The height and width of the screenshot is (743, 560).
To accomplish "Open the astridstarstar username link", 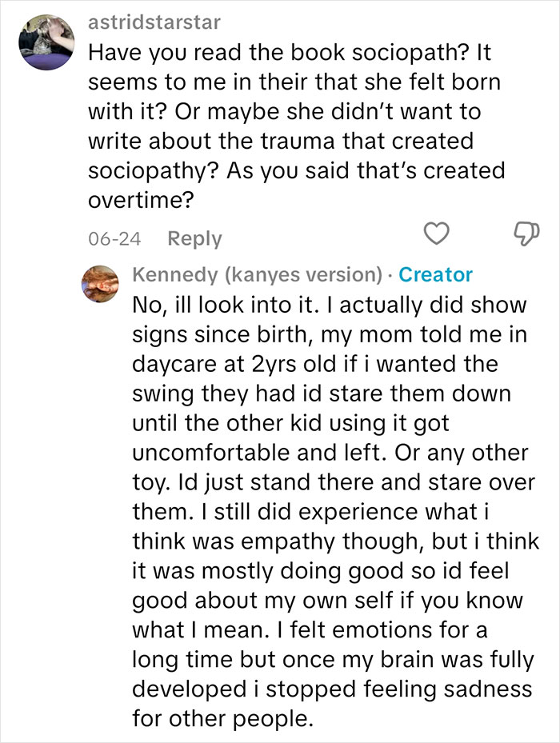I will [154, 22].
